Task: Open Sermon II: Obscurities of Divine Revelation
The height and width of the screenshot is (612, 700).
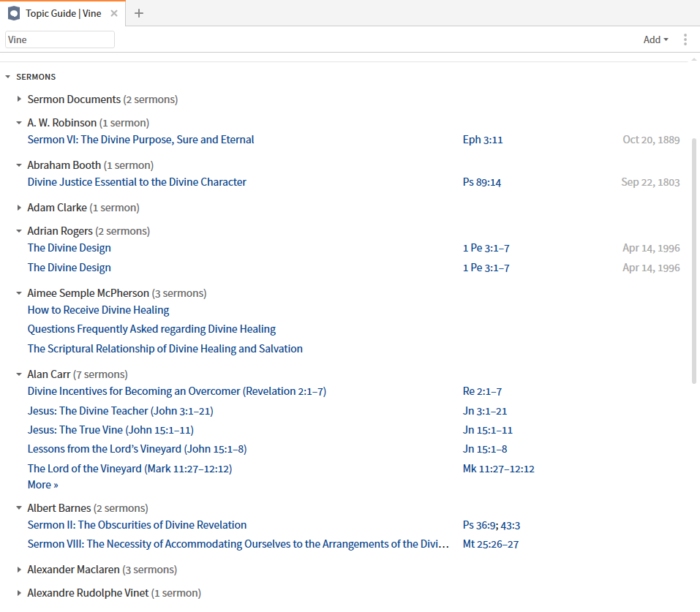Action: coord(137,525)
